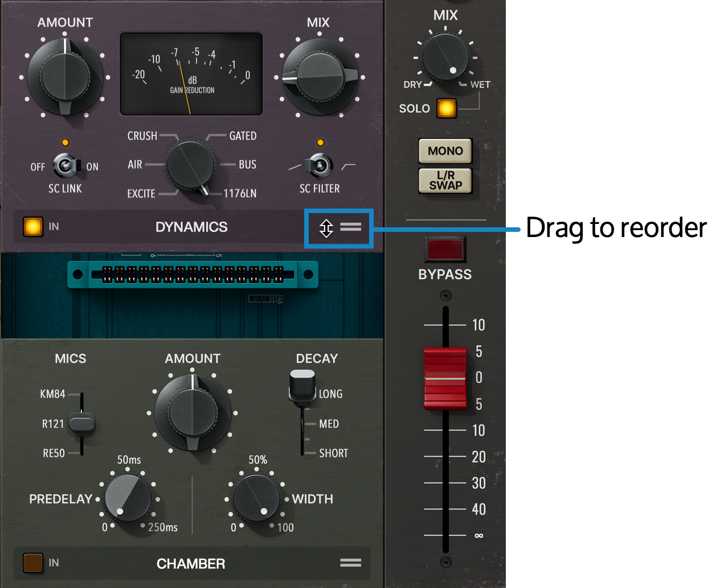Click the Dynamics IN lamp button
The image size is (720, 588).
[x=32, y=226]
